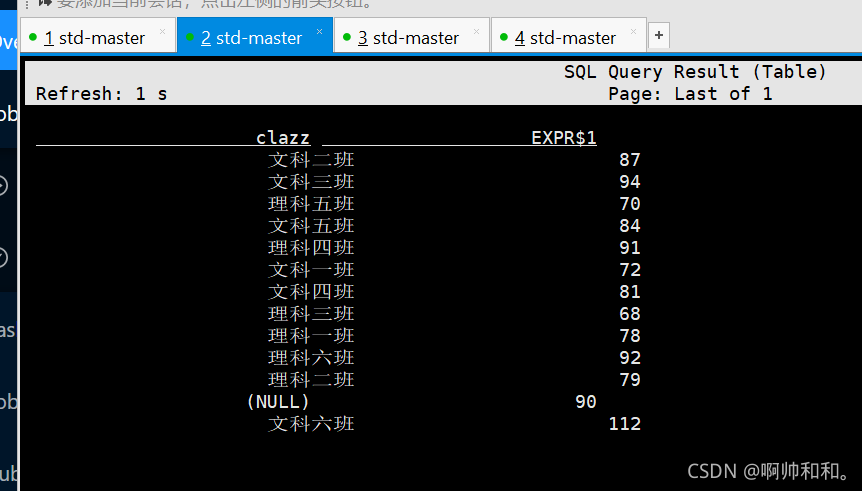This screenshot has height=491, width=862.
Task: Click the value 91
Action: [x=629, y=248]
